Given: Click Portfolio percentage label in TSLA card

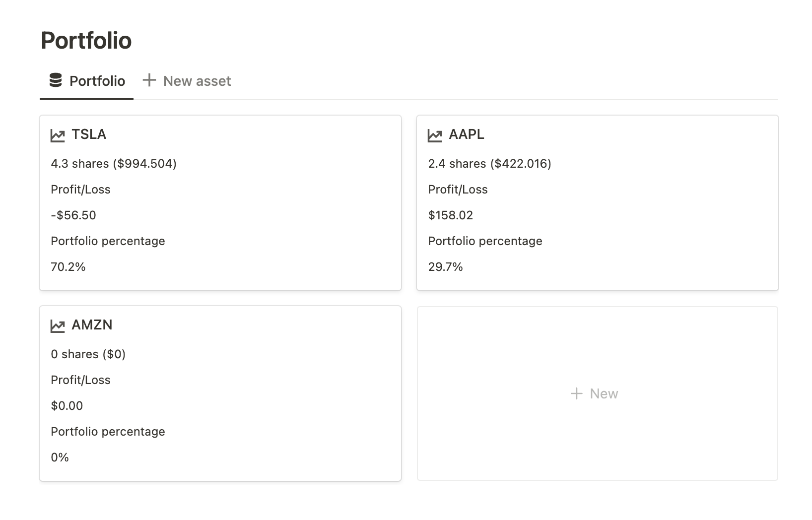Looking at the screenshot, I should (x=108, y=241).
